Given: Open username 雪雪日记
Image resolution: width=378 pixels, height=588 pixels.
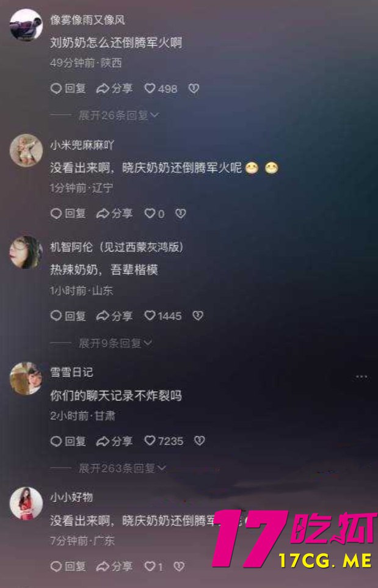Looking at the screenshot, I should tap(71, 372).
